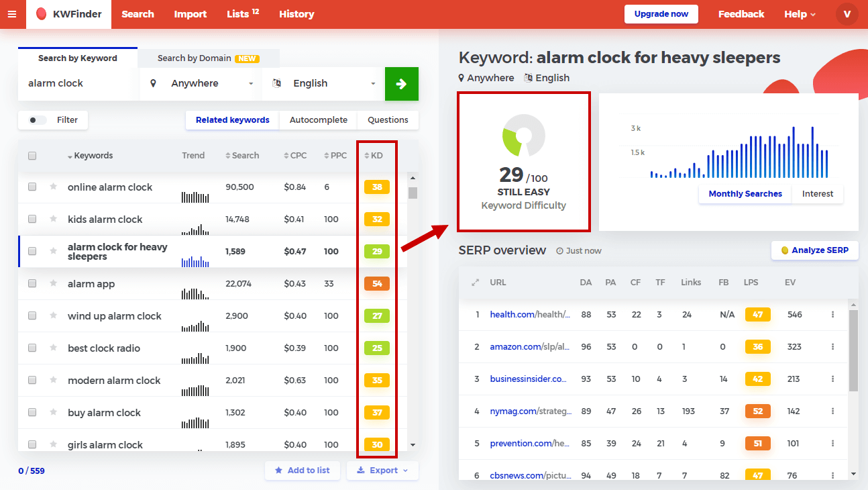The width and height of the screenshot is (868, 490).
Task: Click the Upgrade now button
Action: tap(661, 14)
